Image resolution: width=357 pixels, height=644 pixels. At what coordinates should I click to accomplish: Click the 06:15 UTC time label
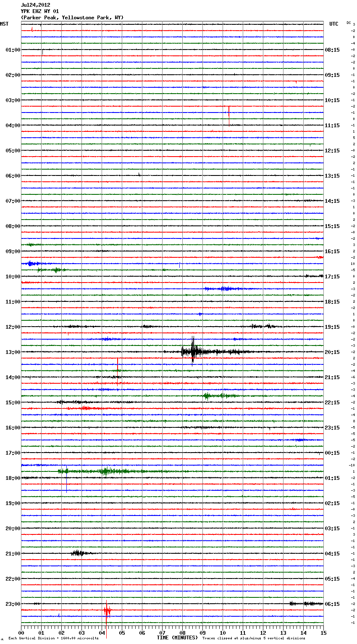pos(332,604)
